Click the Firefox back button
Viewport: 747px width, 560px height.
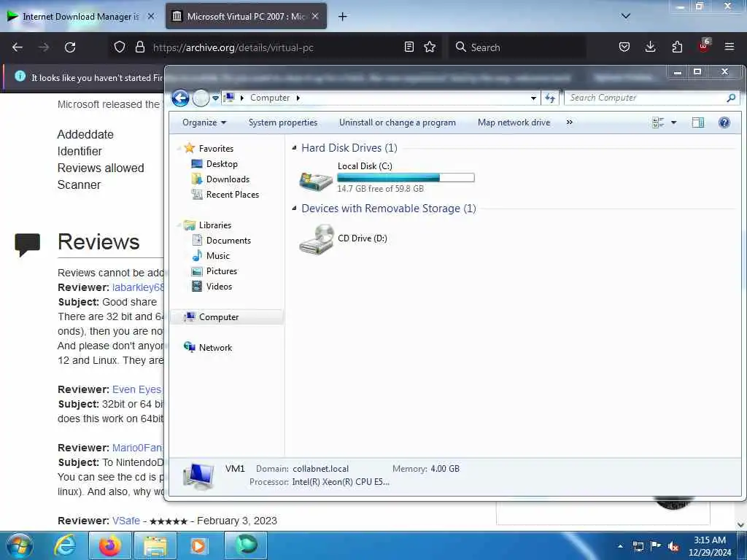click(18, 47)
